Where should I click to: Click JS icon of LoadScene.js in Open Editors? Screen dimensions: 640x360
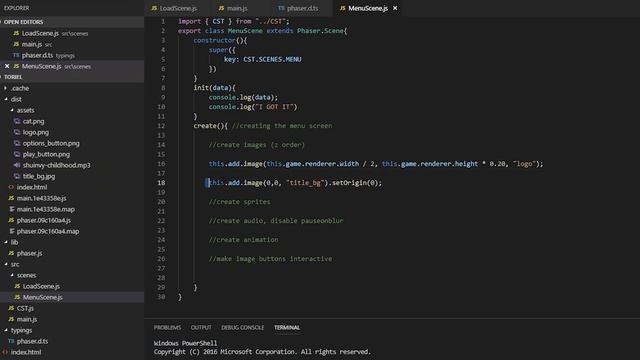coord(16,33)
